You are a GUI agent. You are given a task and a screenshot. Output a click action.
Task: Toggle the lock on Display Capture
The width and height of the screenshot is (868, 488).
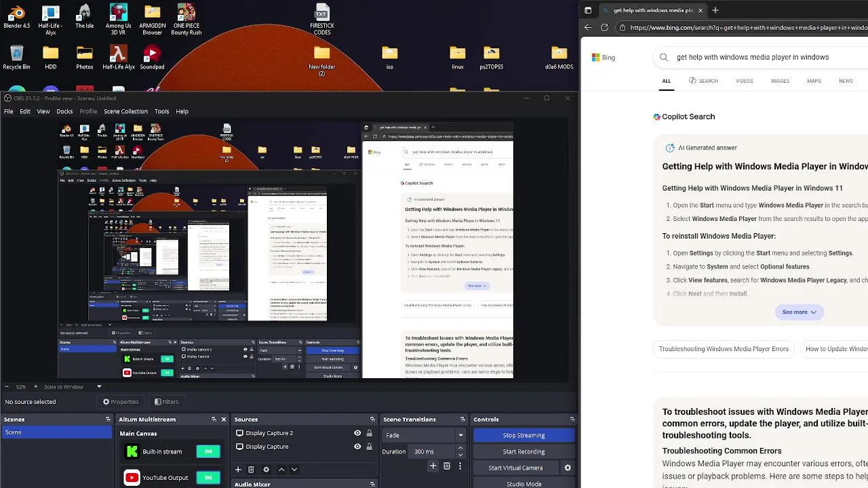click(x=369, y=447)
